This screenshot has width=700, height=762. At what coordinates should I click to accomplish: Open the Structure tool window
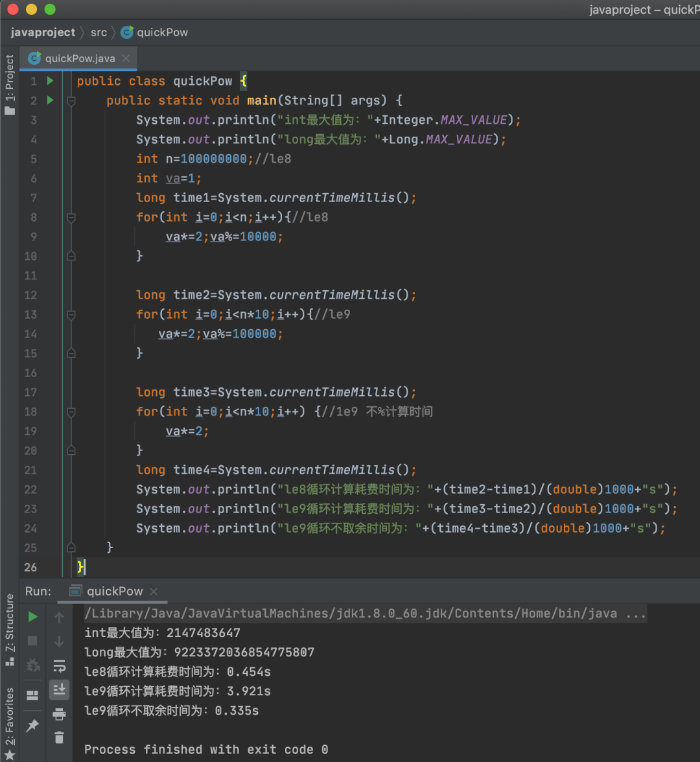click(x=9, y=629)
